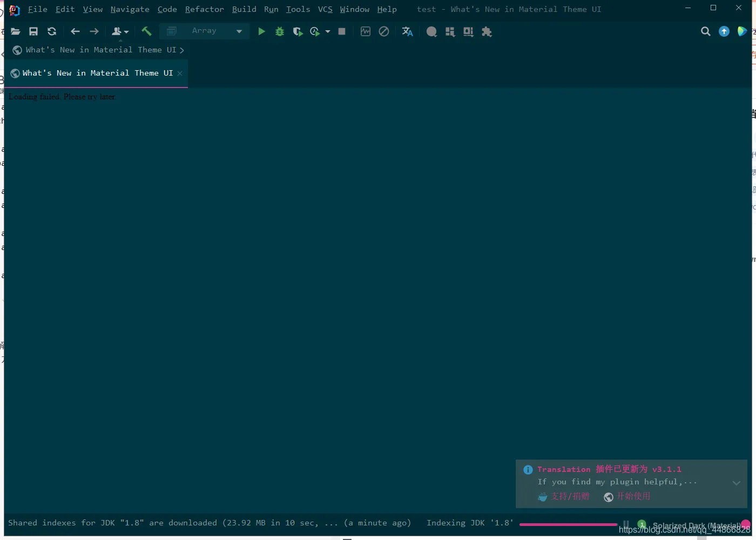Open the Navigate menu
The height and width of the screenshot is (540, 756).
click(130, 9)
